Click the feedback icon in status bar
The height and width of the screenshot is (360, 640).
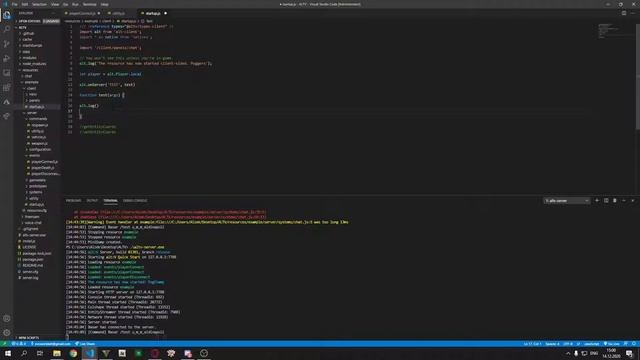click(x=626, y=344)
